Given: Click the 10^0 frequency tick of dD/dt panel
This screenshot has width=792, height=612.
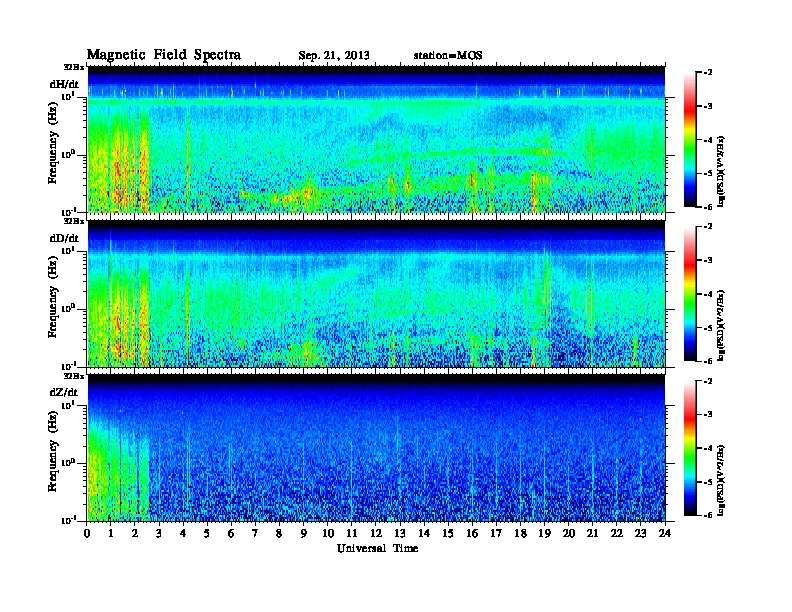Looking at the screenshot, I should click(x=68, y=308).
